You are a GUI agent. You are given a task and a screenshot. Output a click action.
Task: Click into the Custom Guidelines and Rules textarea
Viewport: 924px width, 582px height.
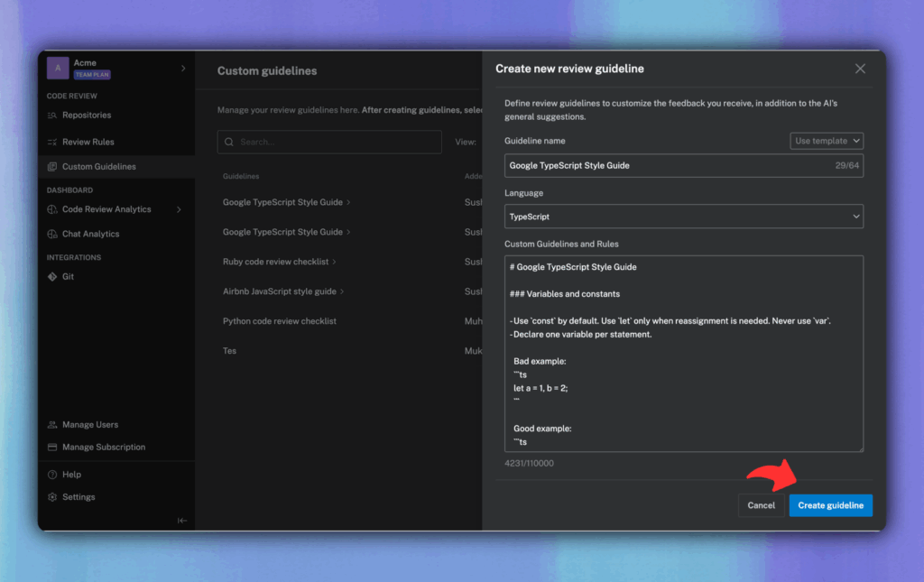point(684,354)
